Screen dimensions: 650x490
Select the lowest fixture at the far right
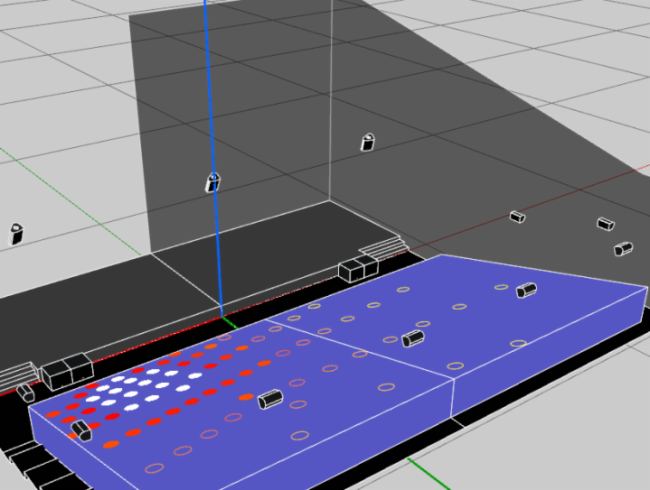coord(623,248)
